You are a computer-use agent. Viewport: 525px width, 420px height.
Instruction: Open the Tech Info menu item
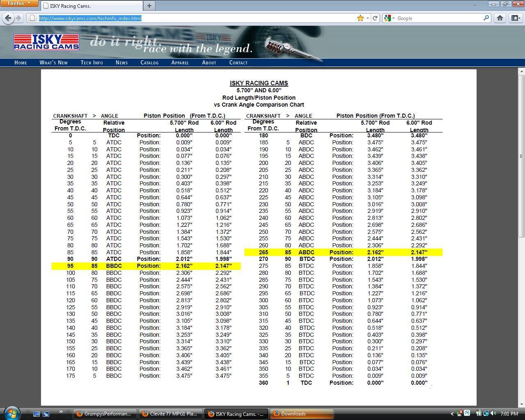coord(91,63)
